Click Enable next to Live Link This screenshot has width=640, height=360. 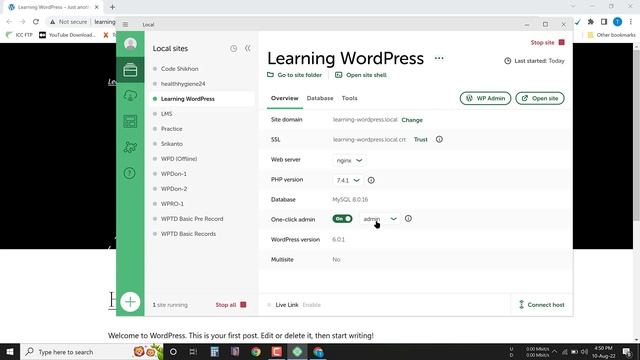(x=311, y=305)
